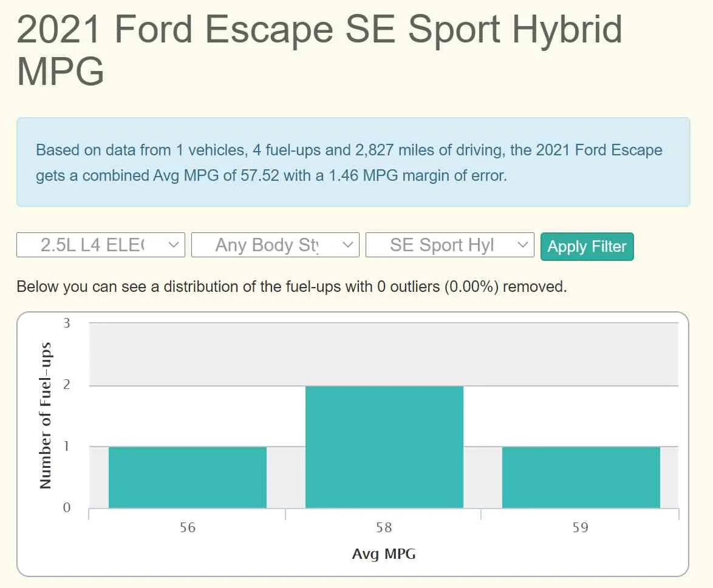Image resolution: width=713 pixels, height=588 pixels.
Task: Click the page title '2021 Ford Escape SE Sport Hybrid MPG'
Action: pyautogui.click(x=319, y=50)
